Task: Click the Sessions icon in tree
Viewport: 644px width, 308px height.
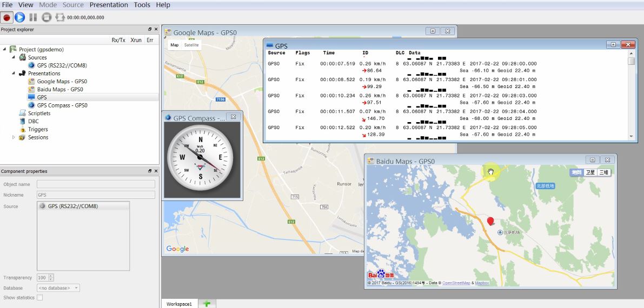Action: (22, 137)
